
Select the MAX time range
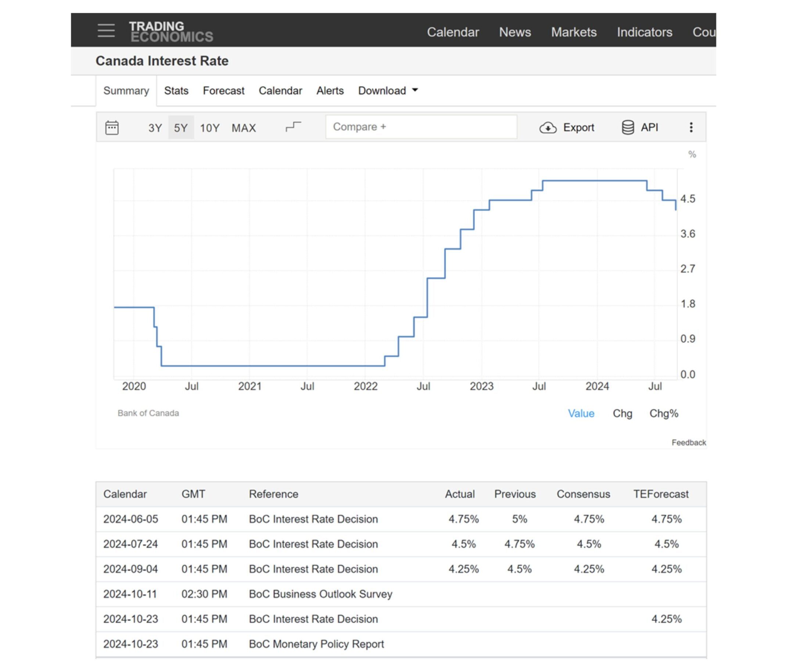point(244,128)
